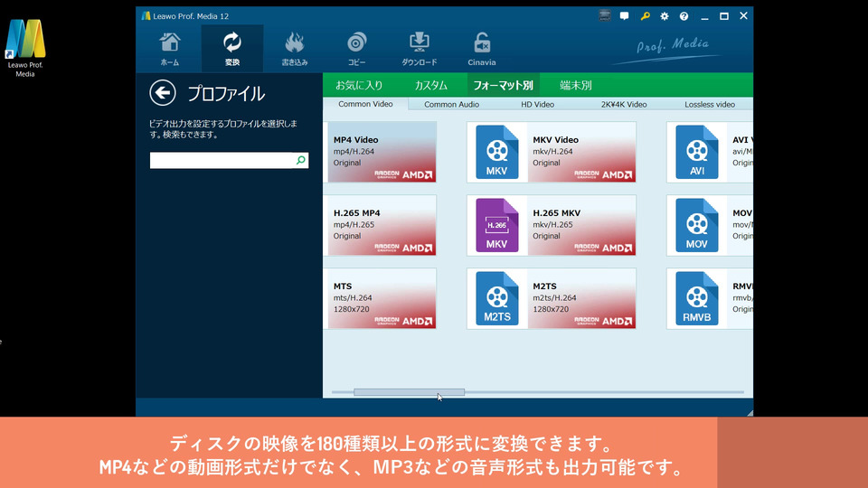Open the ダウンロード (Download) module
The image size is (868, 488).
[x=419, y=49]
